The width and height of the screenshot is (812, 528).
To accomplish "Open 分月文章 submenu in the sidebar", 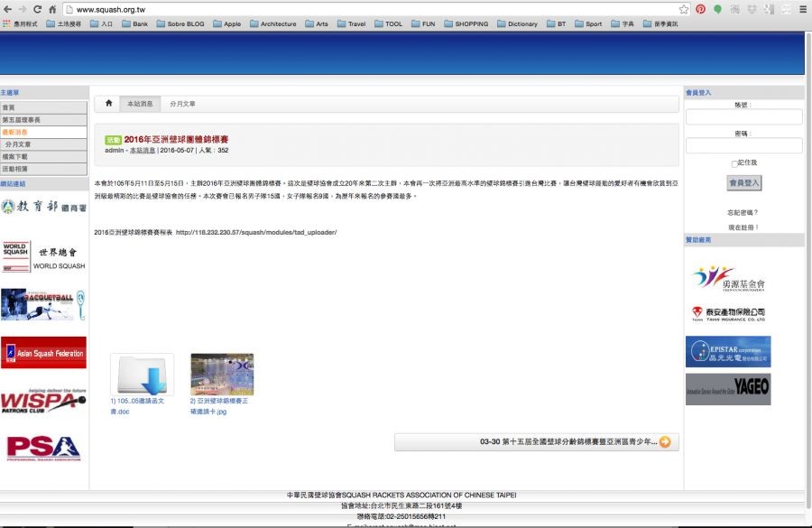I will 43,144.
